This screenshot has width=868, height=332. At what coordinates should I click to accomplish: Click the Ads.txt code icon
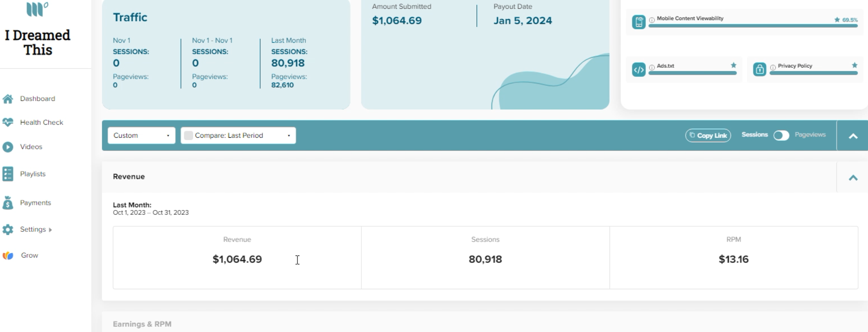point(639,70)
